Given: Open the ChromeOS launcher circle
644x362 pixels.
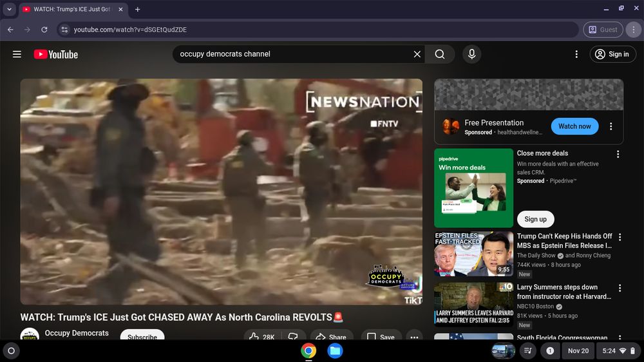Looking at the screenshot, I should (x=11, y=351).
